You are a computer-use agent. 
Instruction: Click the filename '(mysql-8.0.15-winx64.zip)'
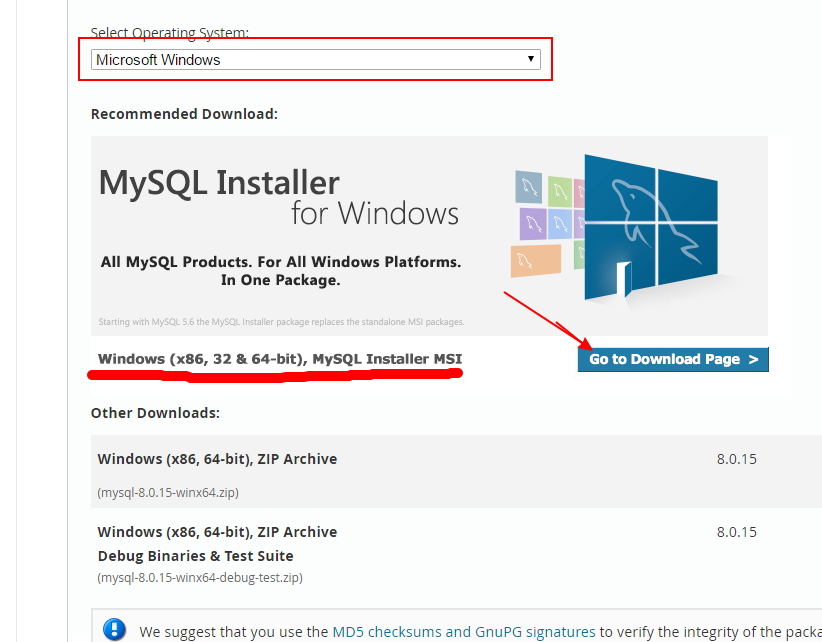[168, 493]
